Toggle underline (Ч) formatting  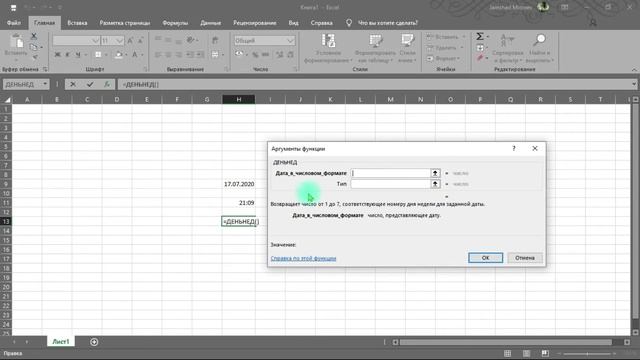78,54
